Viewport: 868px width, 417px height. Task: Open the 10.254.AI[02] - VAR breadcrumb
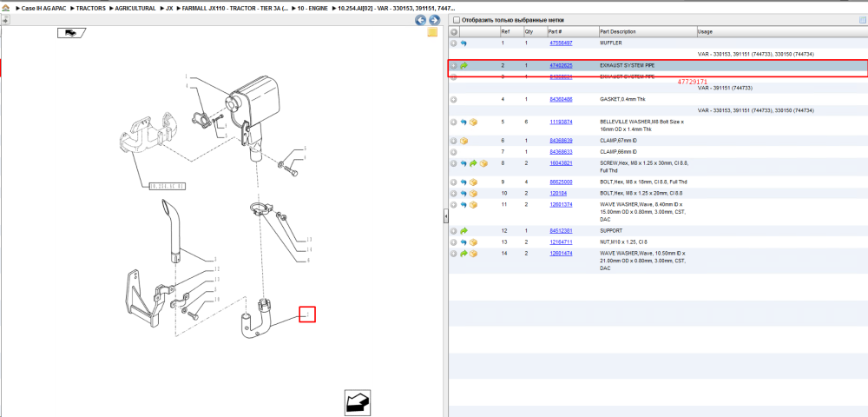(x=397, y=9)
